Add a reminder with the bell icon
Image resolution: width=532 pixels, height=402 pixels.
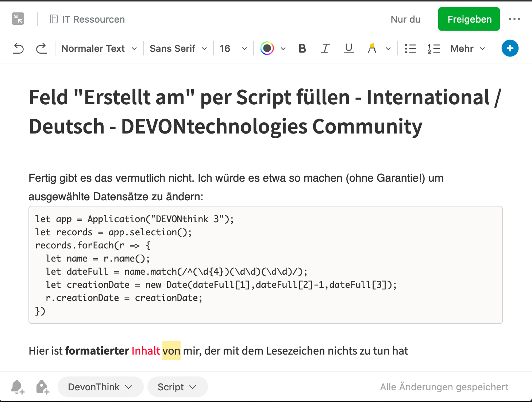pyautogui.click(x=18, y=387)
